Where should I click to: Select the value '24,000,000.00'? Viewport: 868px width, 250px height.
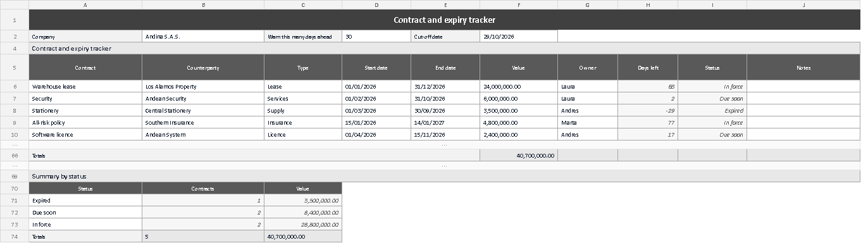[x=519, y=86]
